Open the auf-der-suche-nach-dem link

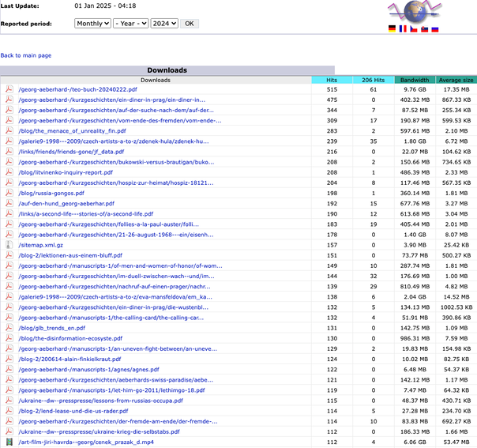coord(116,110)
